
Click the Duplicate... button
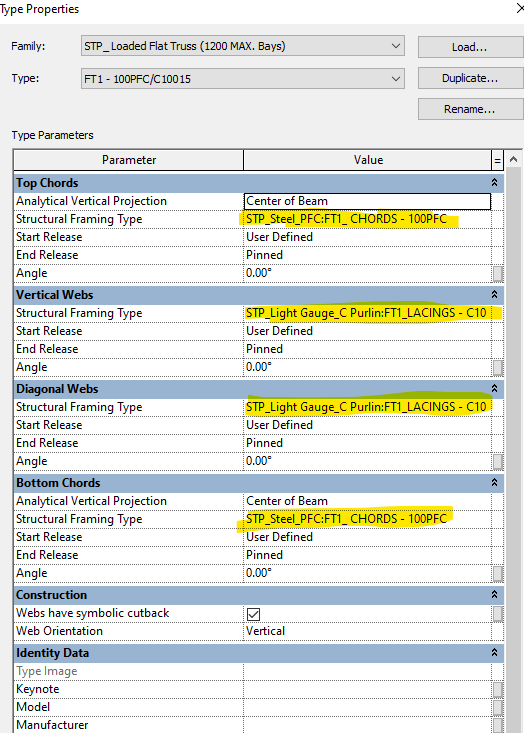click(470, 78)
